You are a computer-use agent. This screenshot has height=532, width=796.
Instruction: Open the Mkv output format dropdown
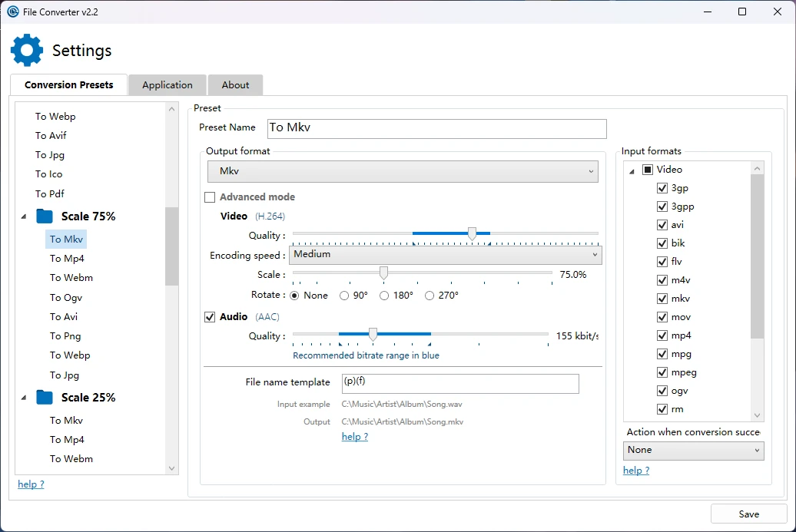tap(403, 171)
